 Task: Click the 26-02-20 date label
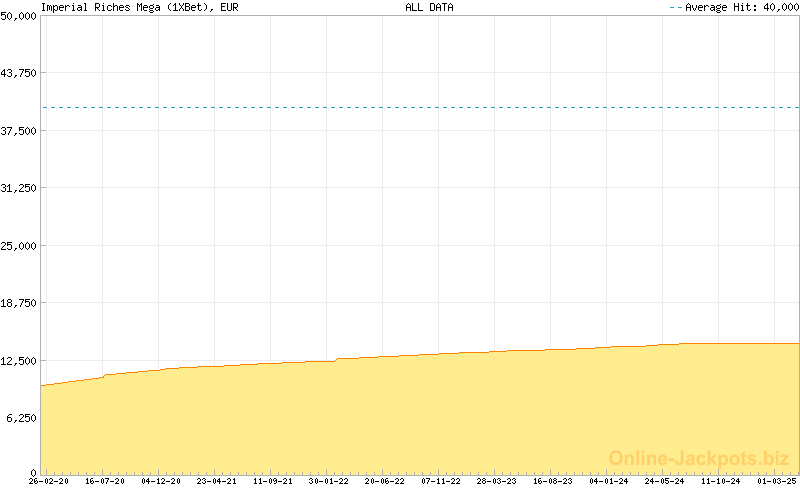(x=49, y=481)
